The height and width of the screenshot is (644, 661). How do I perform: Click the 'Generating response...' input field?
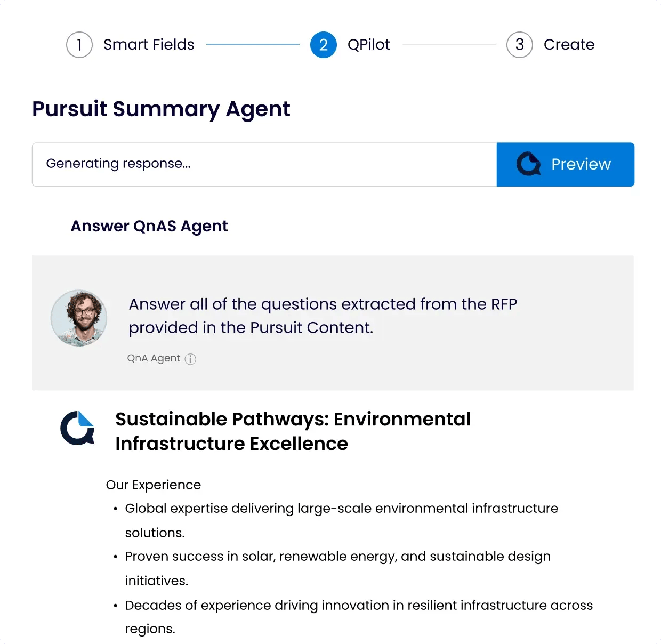pos(264,164)
